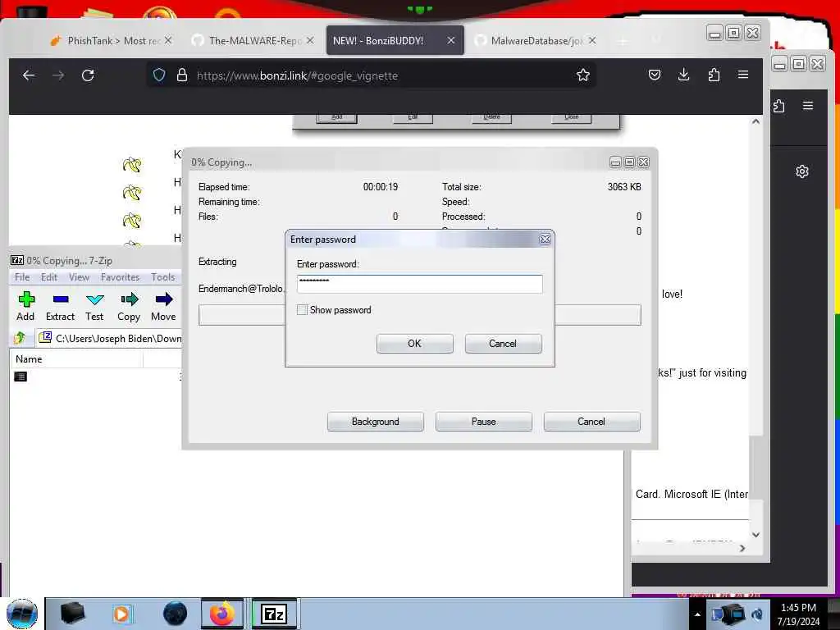
Task: Open the Pocket save icon
Action: [x=654, y=75]
